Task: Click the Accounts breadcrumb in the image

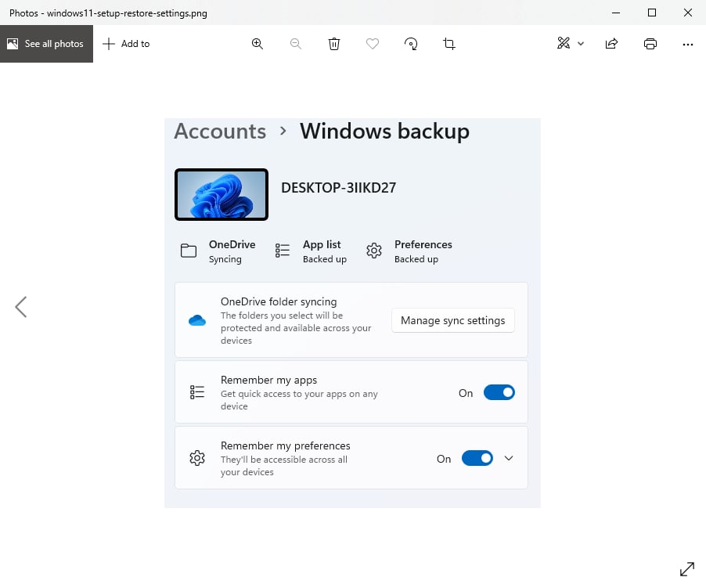Action: pos(220,131)
